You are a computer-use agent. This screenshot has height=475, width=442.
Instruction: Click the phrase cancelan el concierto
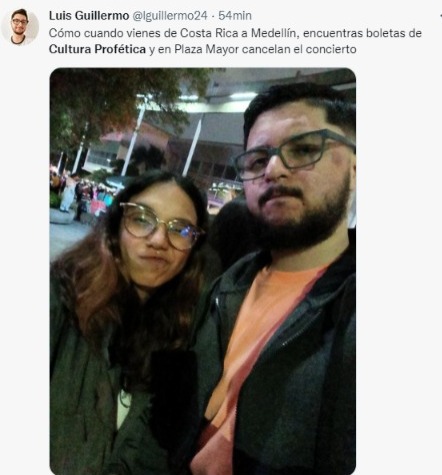[x=299, y=49]
